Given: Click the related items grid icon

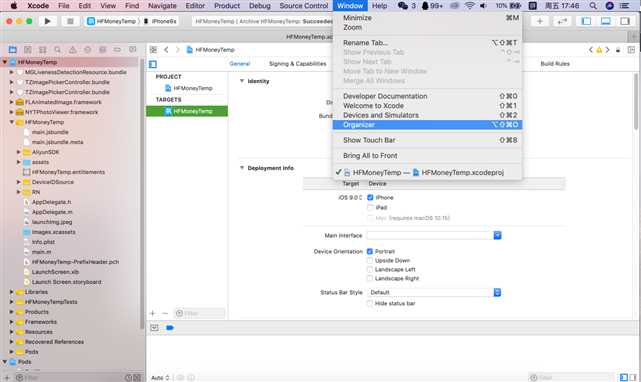Looking at the screenshot, I should 153,50.
